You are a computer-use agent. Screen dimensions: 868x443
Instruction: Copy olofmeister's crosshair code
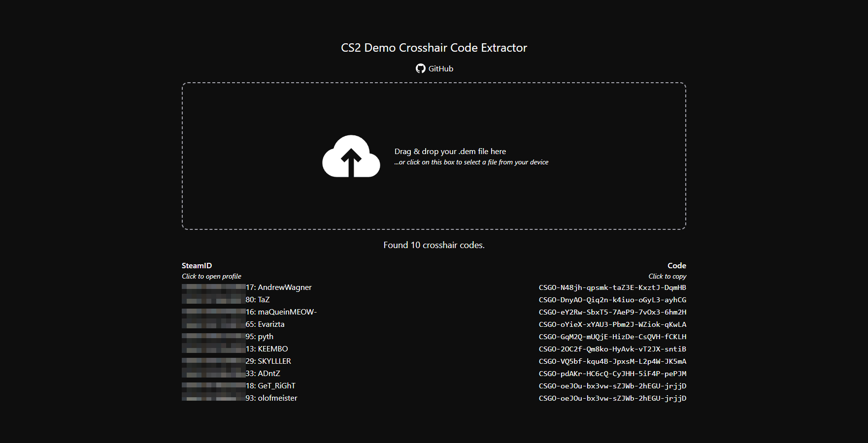[612, 398]
